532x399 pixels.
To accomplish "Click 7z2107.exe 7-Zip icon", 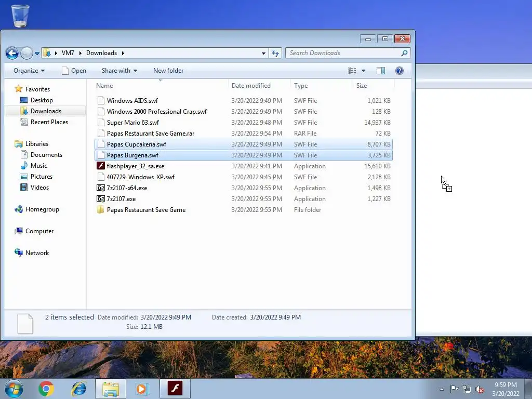I will 101,199.
